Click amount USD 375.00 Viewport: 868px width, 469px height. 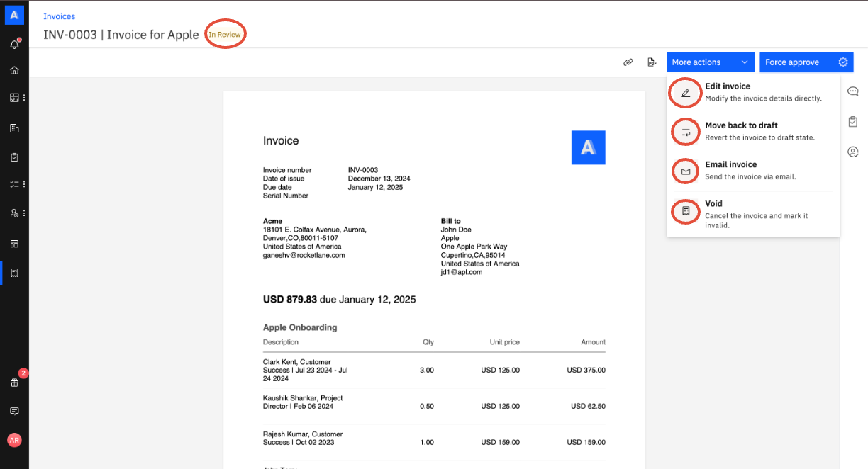pos(586,371)
